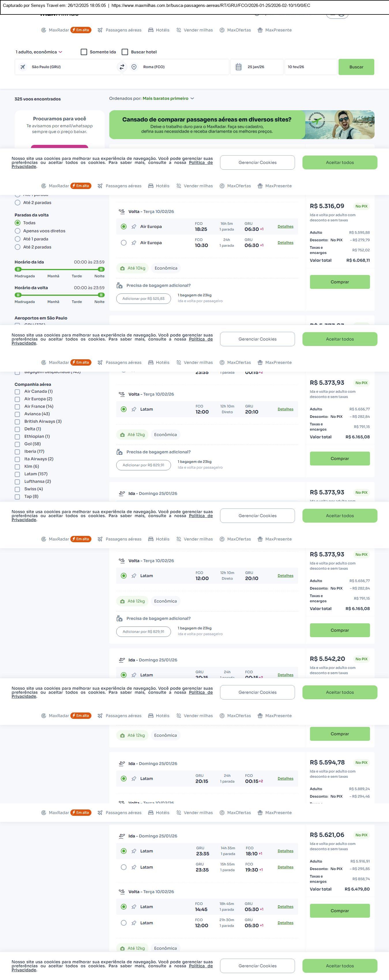389x980 pixels.
Task: Select Apenas voos diretos for return stops
Action: point(18,231)
